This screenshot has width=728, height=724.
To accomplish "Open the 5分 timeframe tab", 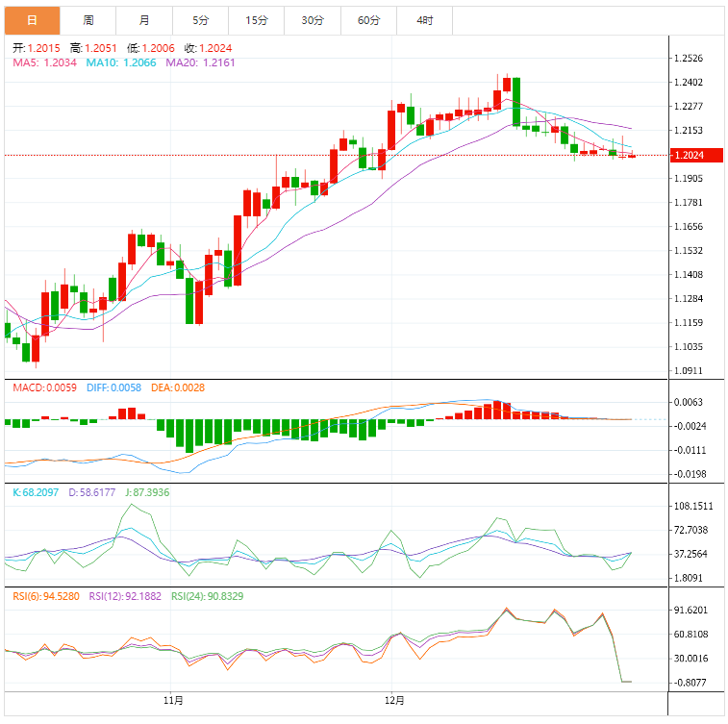I will click(201, 20).
